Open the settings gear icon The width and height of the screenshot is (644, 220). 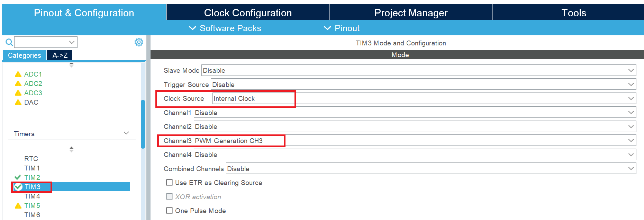point(139,42)
